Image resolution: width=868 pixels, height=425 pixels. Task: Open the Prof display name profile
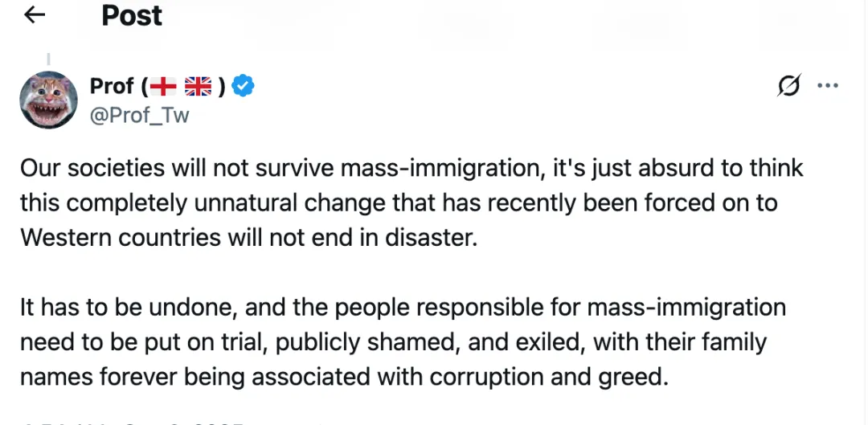point(112,86)
